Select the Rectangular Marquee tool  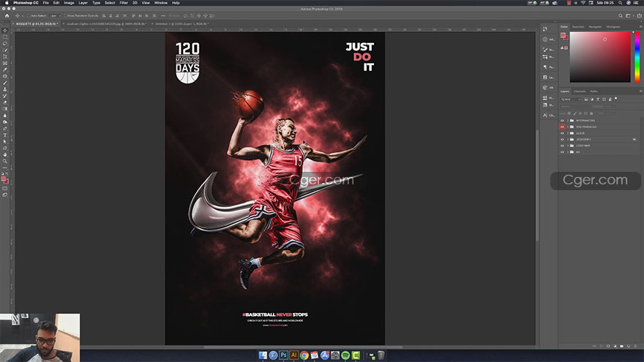pyautogui.click(x=5, y=37)
